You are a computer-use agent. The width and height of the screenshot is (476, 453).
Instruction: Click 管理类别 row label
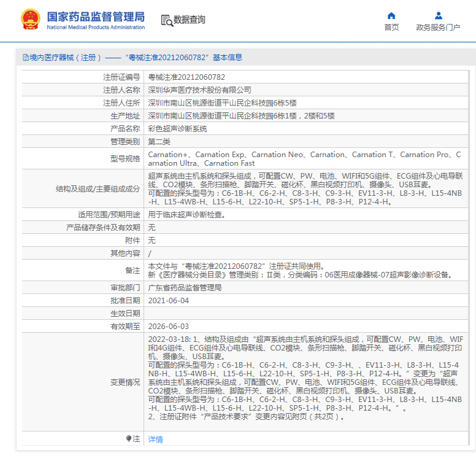[125, 142]
